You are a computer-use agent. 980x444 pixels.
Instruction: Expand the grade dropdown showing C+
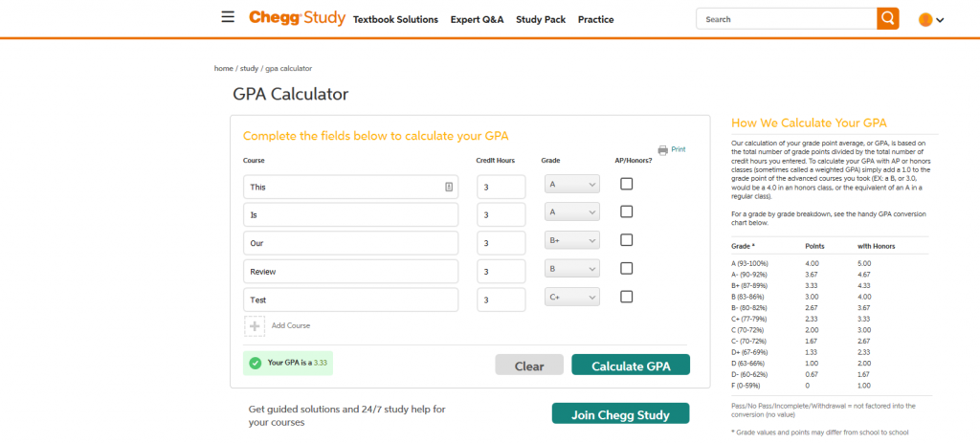(572, 299)
